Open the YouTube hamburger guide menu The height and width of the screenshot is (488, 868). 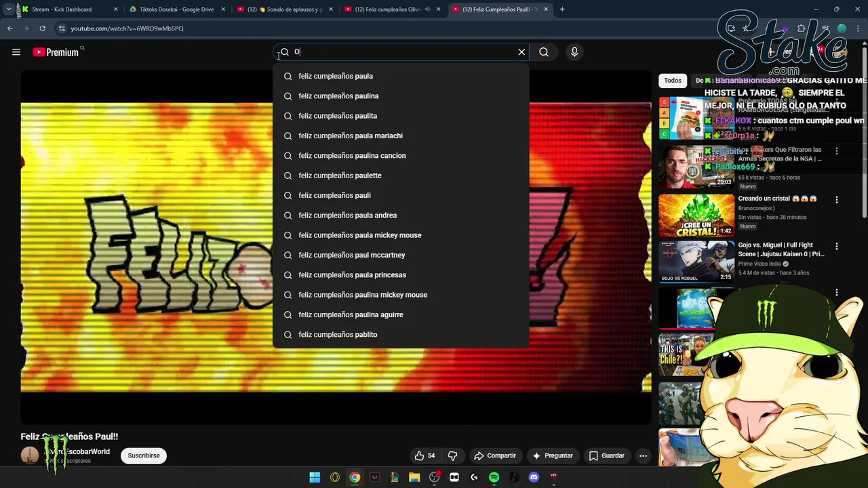pos(16,52)
